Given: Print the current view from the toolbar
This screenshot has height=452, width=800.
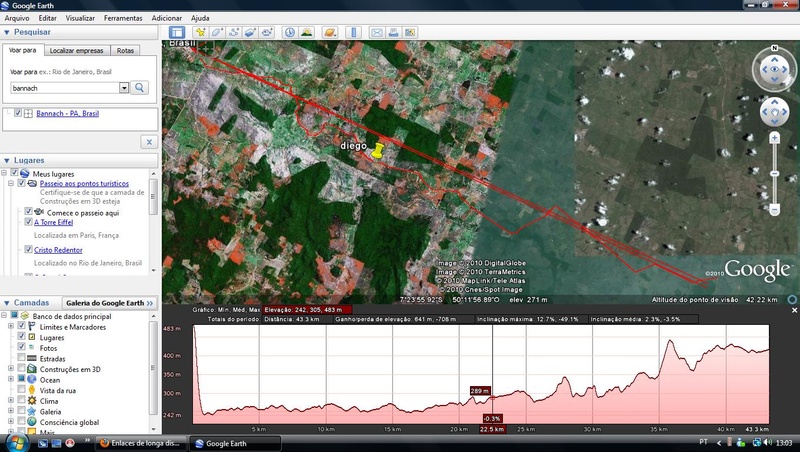Looking at the screenshot, I should tap(393, 33).
